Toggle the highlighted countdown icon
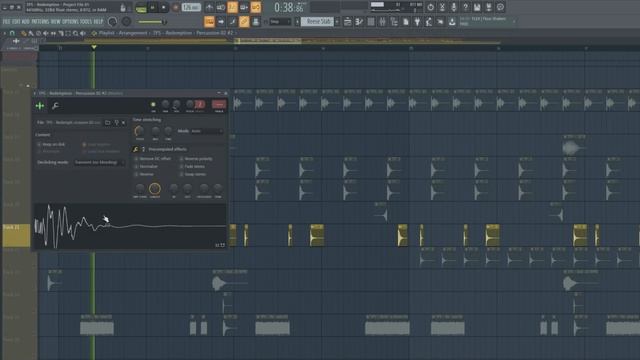The image size is (640, 360). (232, 7)
